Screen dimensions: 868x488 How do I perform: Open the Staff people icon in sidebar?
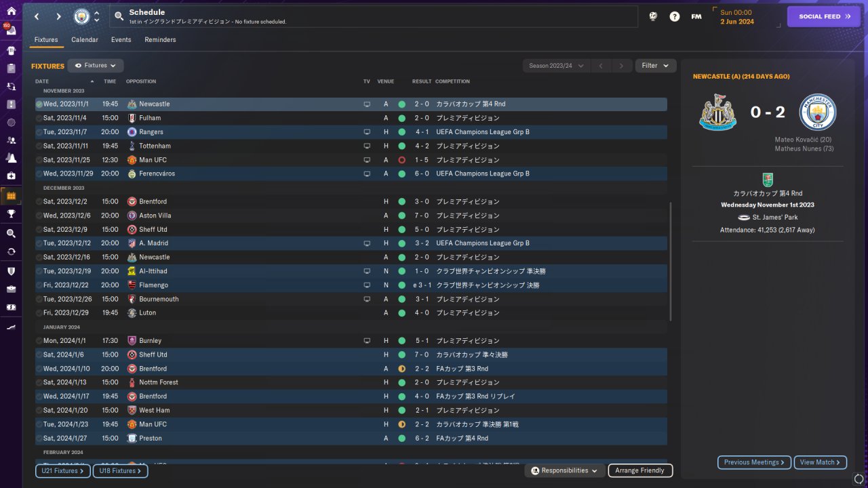coord(11,140)
